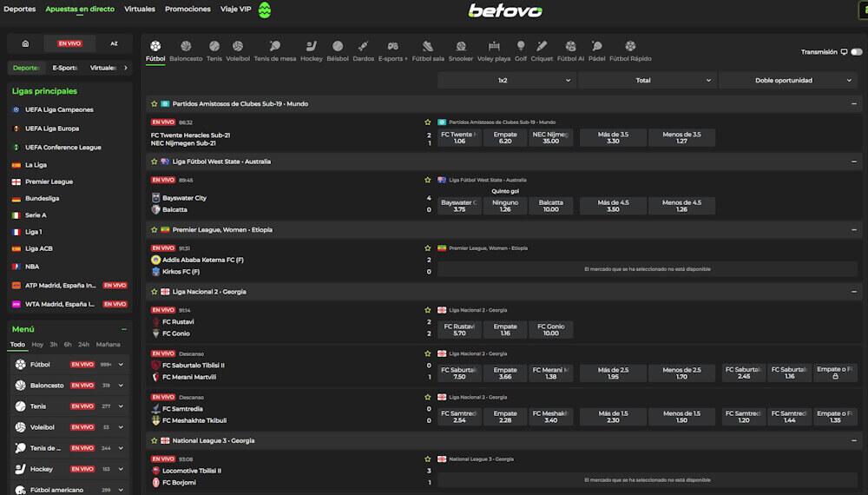This screenshot has width=868, height=495.
Task: Switch to the AZ sidebar tab
Action: pyautogui.click(x=114, y=43)
